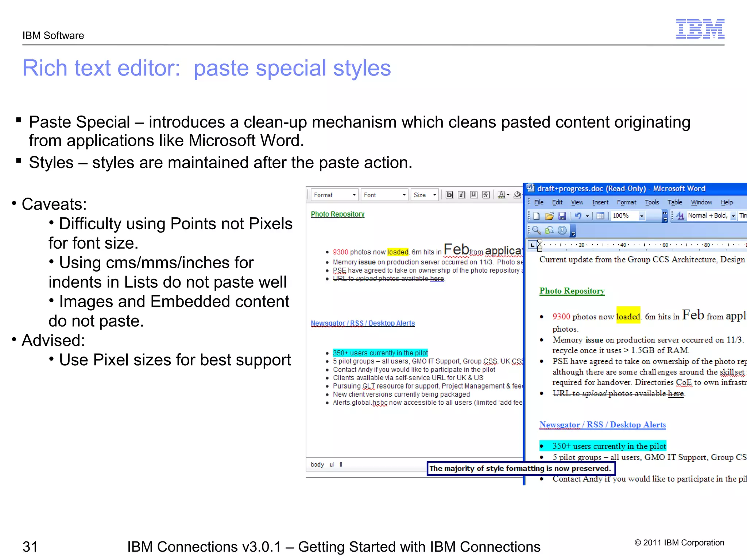Click red '9300' text in editor
Viewport: 747px width, 560px height.
pos(341,252)
